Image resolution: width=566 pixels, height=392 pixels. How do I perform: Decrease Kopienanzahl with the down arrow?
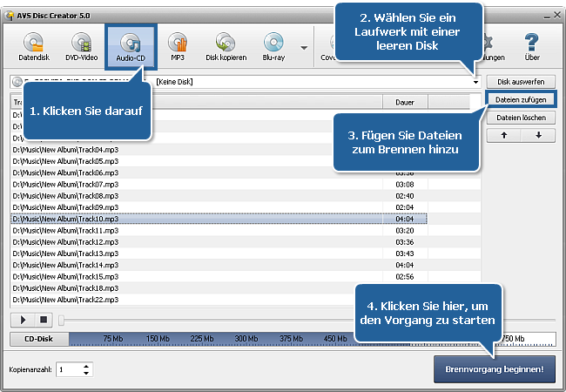(x=86, y=373)
